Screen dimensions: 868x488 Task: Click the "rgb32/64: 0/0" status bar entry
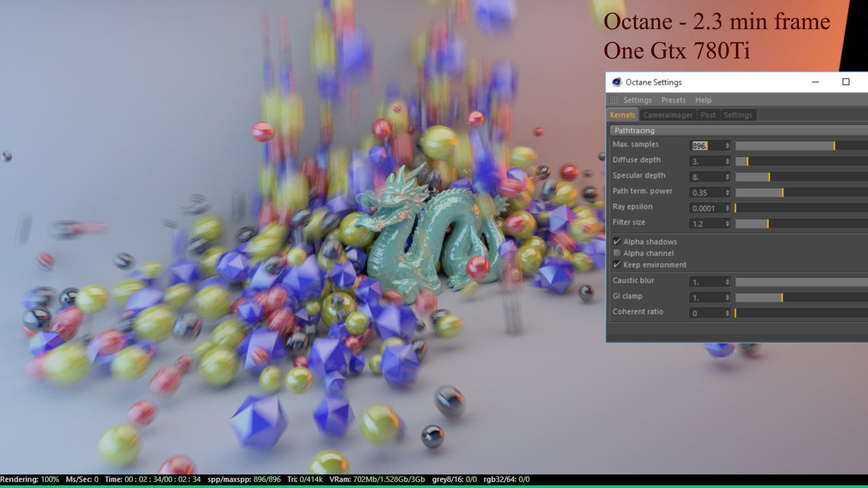click(507, 479)
